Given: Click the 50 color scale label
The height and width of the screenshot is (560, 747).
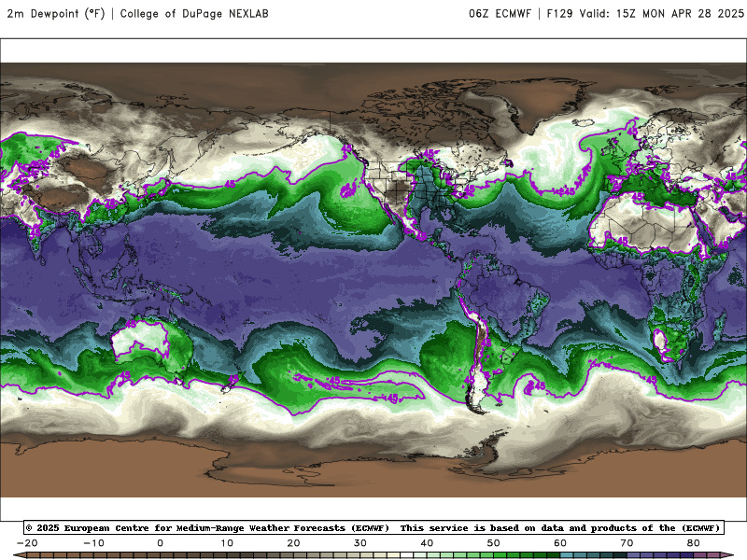Looking at the screenshot, I should [494, 543].
